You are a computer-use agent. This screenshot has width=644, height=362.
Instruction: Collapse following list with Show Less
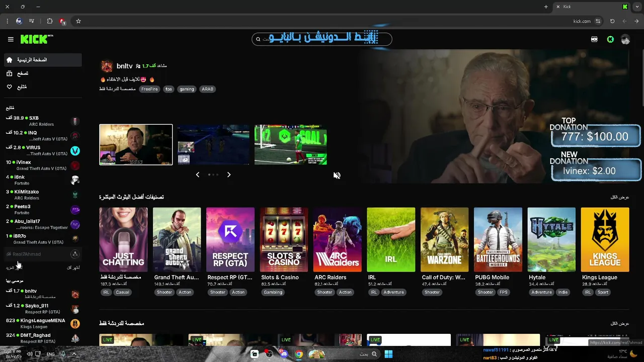(73, 268)
